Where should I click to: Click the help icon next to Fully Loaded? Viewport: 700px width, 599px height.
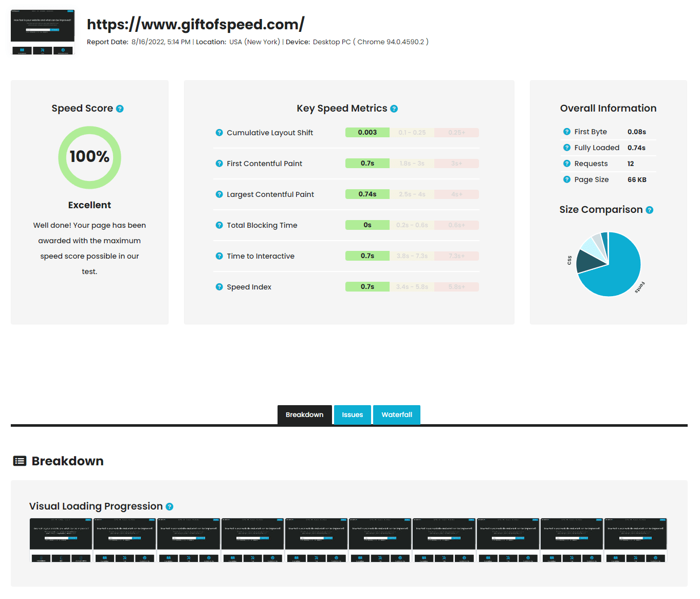[x=567, y=148]
